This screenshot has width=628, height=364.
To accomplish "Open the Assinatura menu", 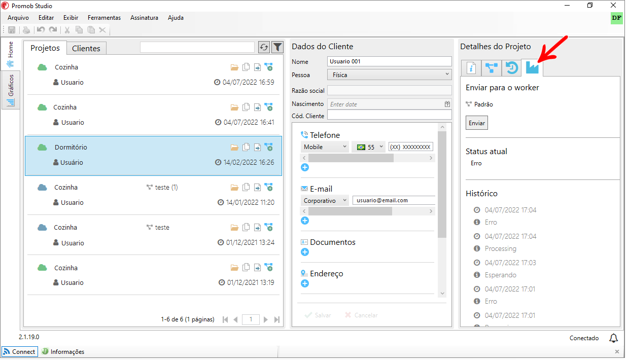I will pyautogui.click(x=144, y=18).
